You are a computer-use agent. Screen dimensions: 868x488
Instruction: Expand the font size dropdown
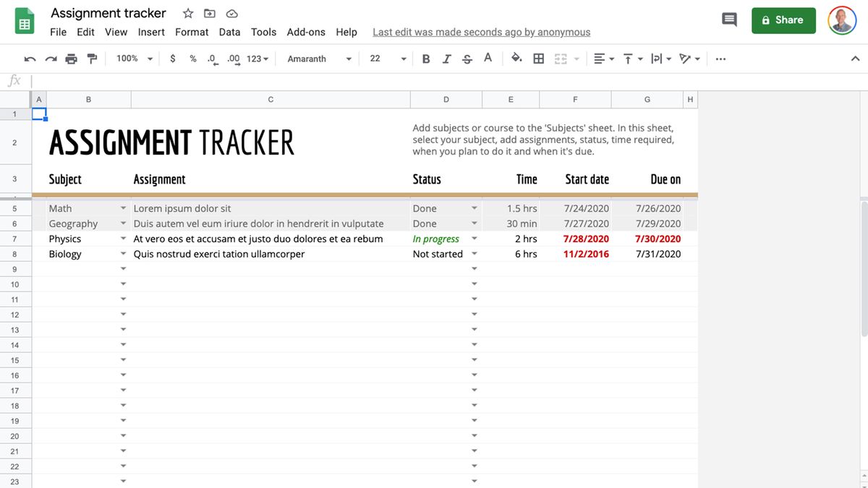pyautogui.click(x=402, y=58)
